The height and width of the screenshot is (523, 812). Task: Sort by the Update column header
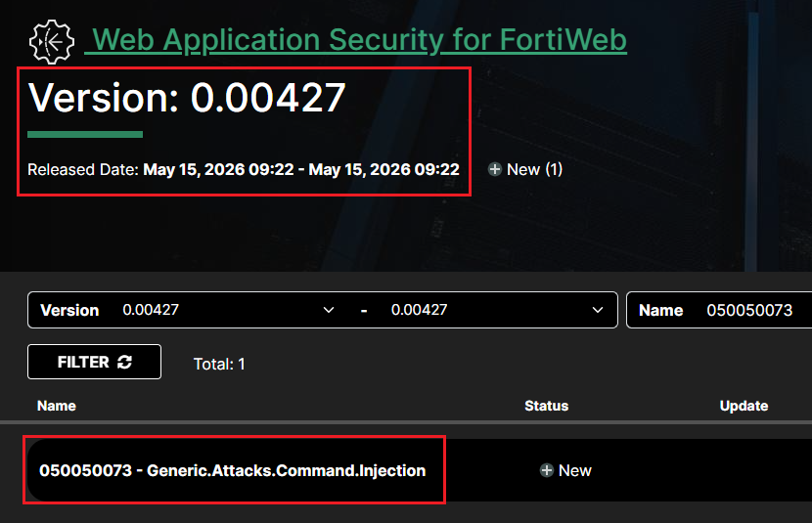pyautogui.click(x=744, y=406)
